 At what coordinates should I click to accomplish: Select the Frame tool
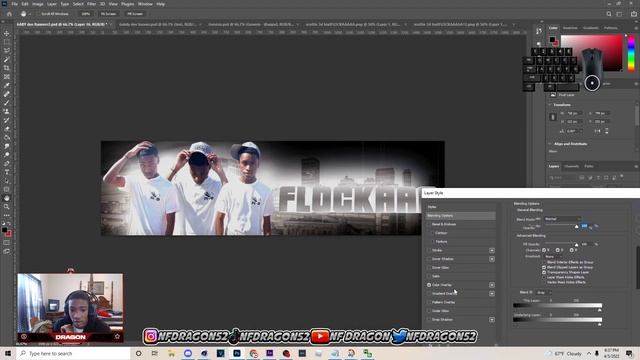pyautogui.click(x=7, y=77)
